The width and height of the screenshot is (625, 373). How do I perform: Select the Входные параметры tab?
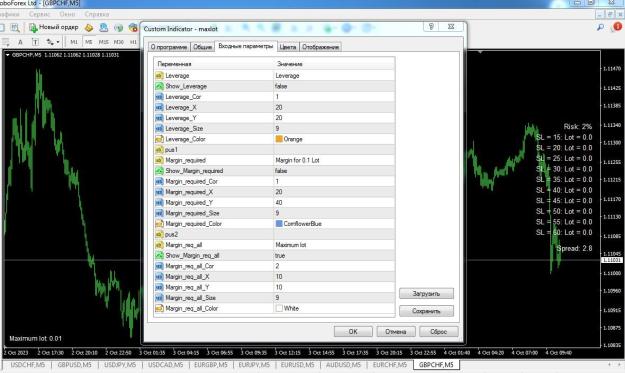coord(246,46)
